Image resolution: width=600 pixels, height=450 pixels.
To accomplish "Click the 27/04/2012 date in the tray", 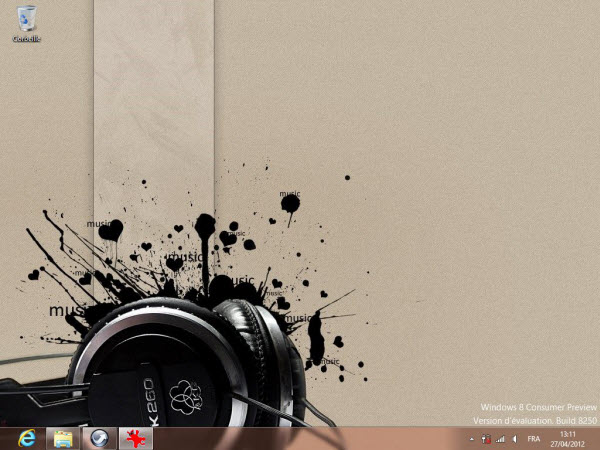I will (568, 444).
